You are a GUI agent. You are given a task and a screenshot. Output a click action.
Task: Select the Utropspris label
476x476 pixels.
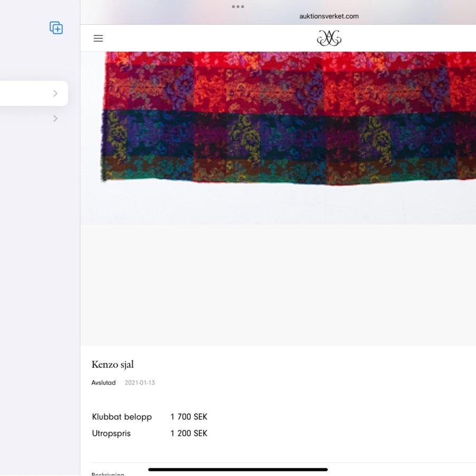[x=111, y=434]
